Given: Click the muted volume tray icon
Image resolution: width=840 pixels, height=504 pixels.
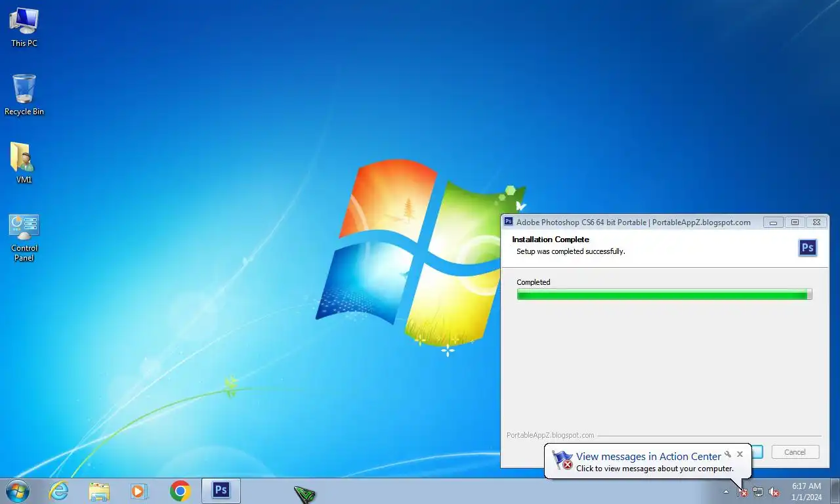Looking at the screenshot, I should click(x=774, y=492).
